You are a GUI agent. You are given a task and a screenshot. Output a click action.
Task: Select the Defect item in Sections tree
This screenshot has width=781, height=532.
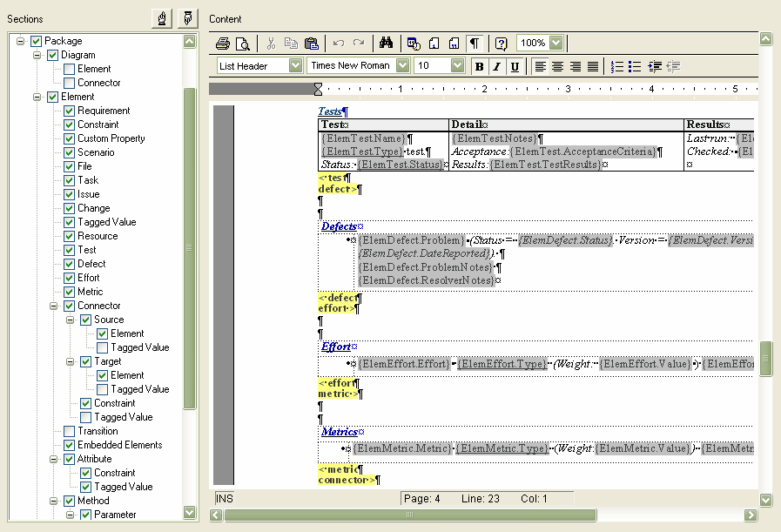tap(91, 264)
